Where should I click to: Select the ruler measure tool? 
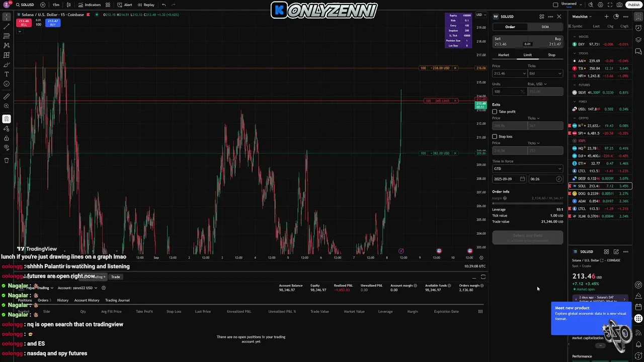[x=7, y=96]
